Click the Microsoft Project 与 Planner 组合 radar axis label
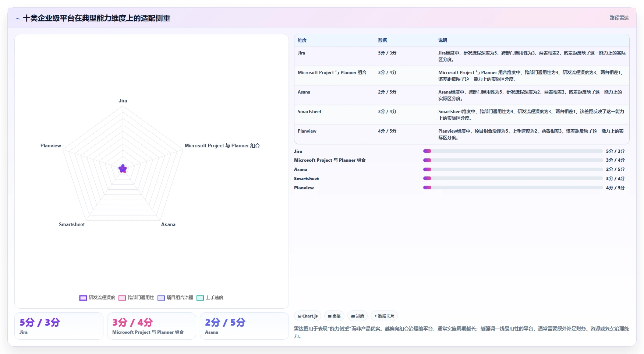 click(222, 146)
